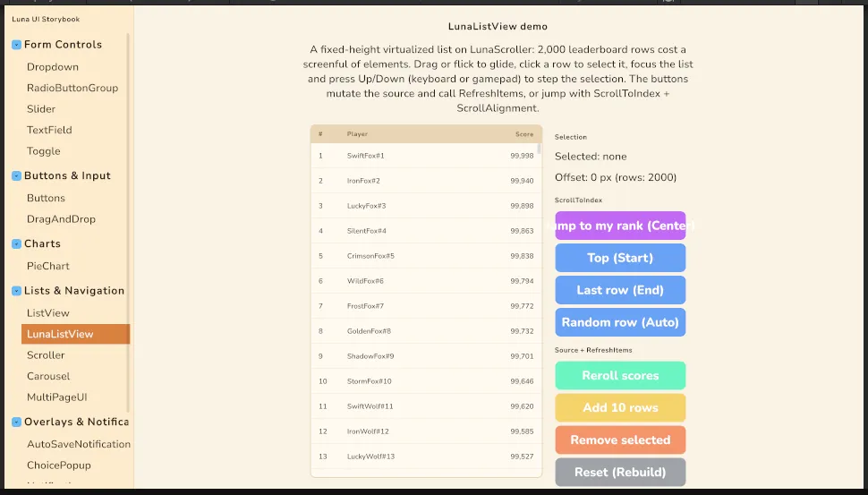Collapse the Lists & Navigation section
Image resolution: width=868 pixels, height=495 pixels.
(x=17, y=291)
